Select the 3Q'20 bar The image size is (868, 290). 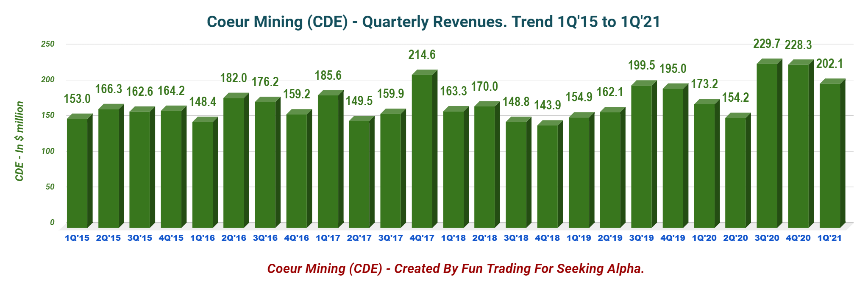769,143
